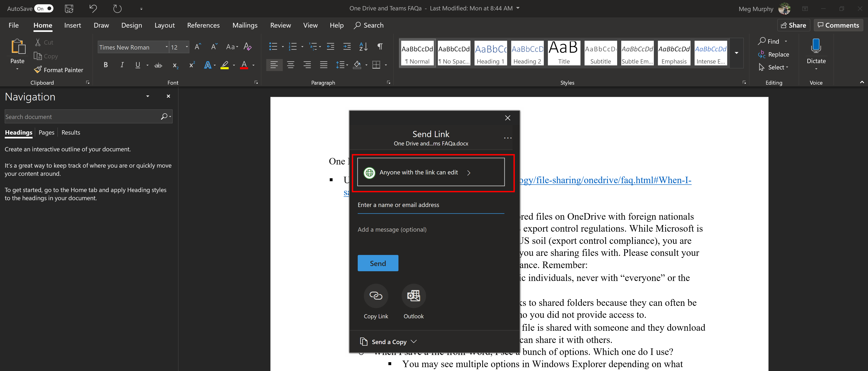Image resolution: width=868 pixels, height=371 pixels.
Task: Toggle show paragraph marks
Action: click(380, 47)
